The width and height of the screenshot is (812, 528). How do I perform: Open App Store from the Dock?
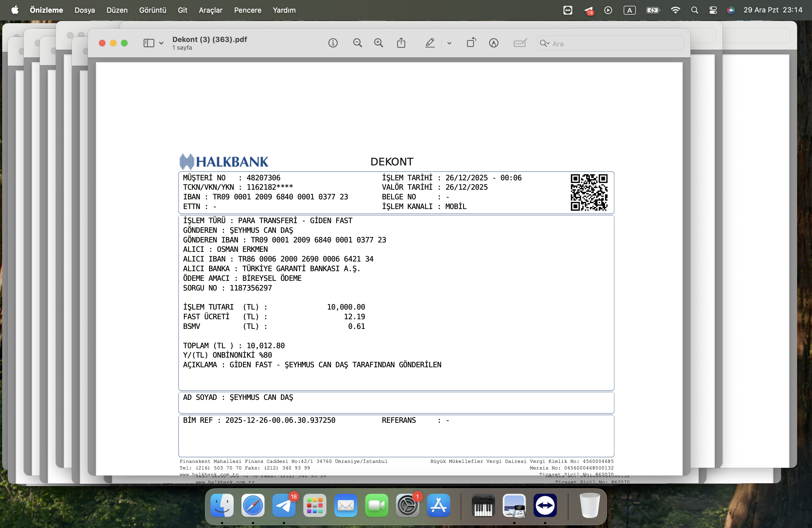pyautogui.click(x=438, y=505)
